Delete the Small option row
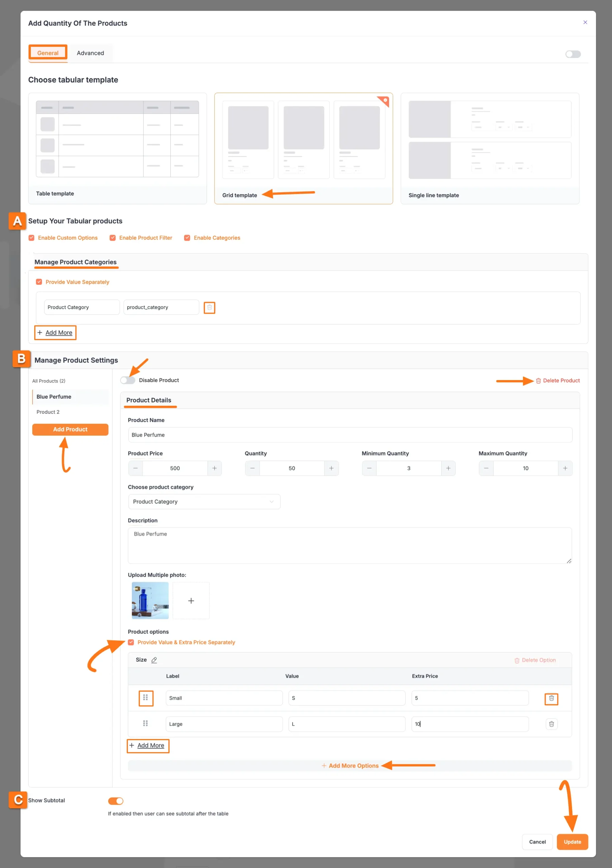 [x=551, y=698]
